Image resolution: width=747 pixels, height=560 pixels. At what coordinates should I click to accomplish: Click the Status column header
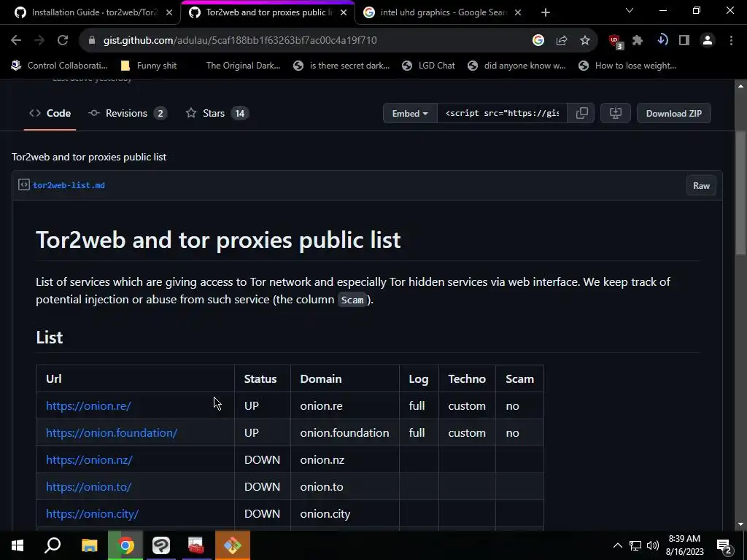click(x=260, y=379)
